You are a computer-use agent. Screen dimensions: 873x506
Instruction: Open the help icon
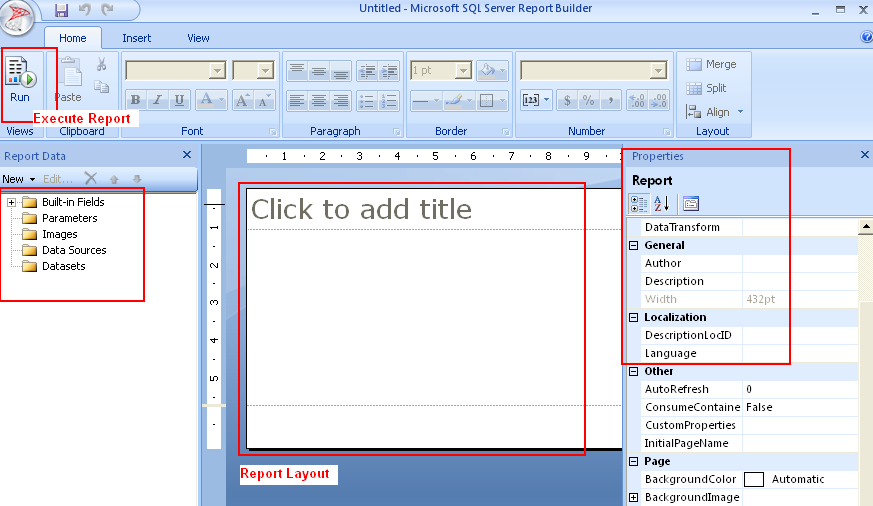866,37
